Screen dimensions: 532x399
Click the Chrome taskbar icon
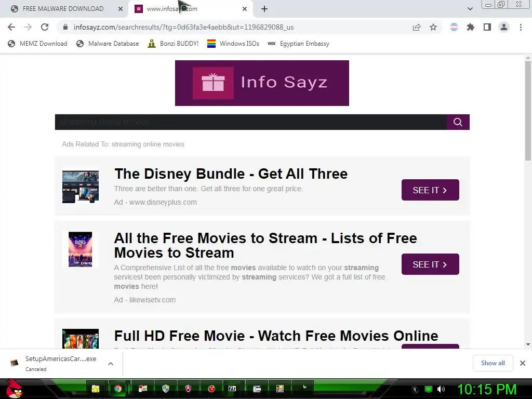[x=118, y=389]
